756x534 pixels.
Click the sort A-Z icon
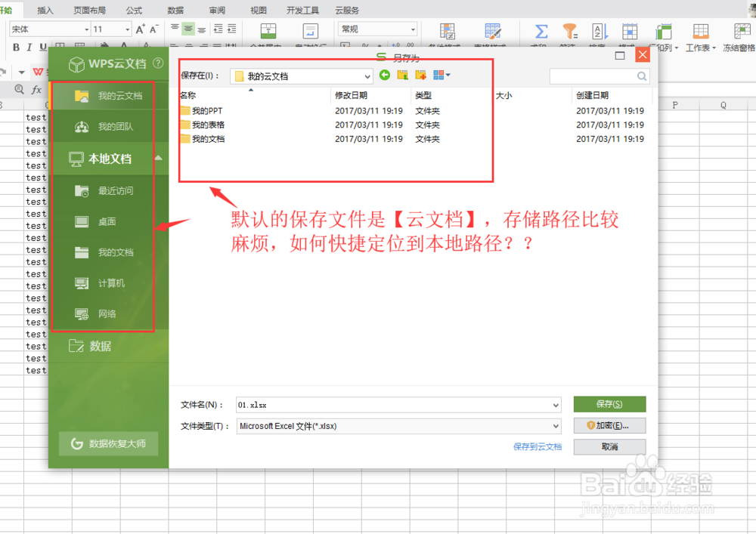click(x=600, y=32)
